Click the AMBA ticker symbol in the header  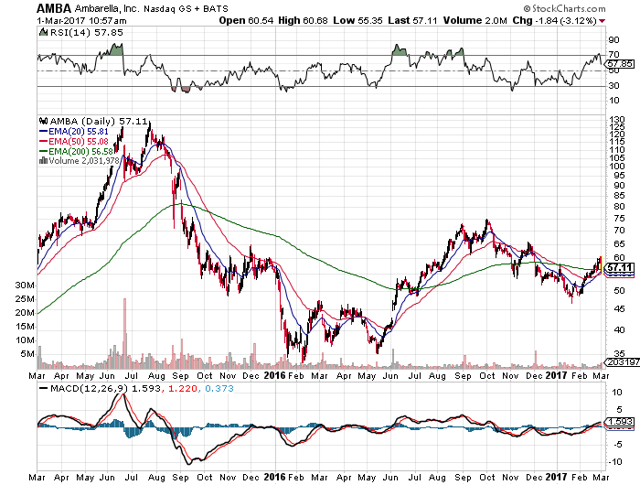53,8
